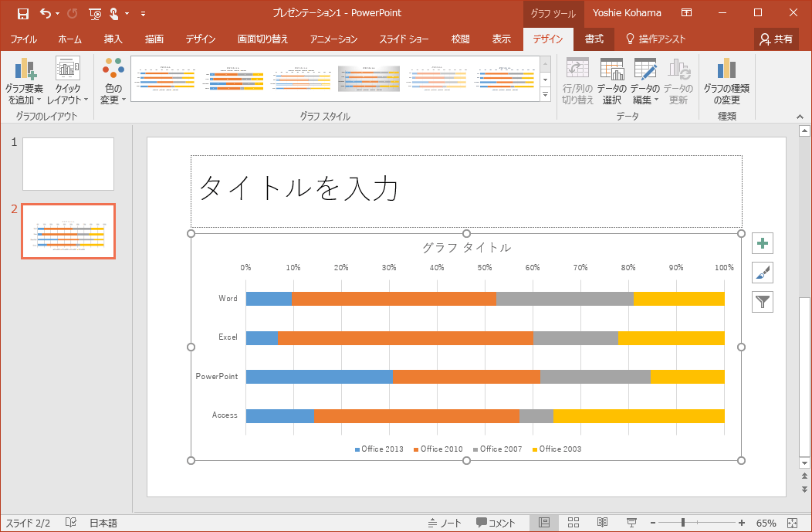Click the PowerPoint axis label
812x532 pixels.
[216, 377]
